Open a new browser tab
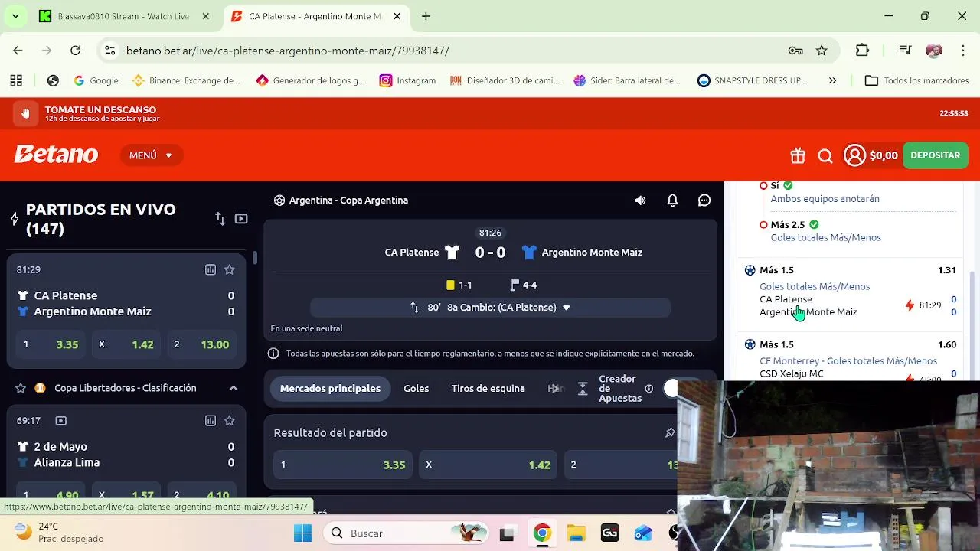Image resolution: width=980 pixels, height=551 pixels. [426, 16]
